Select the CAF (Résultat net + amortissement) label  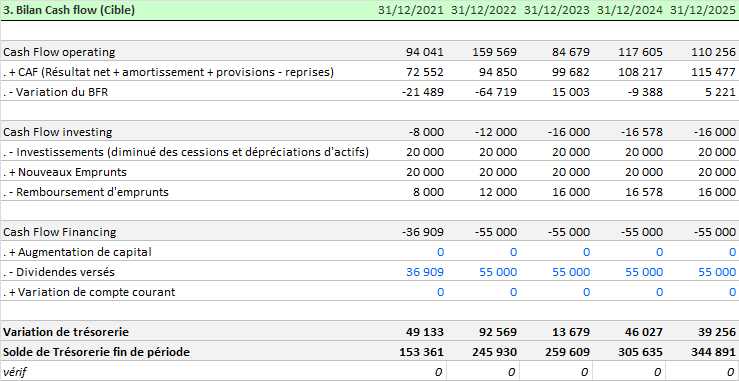(x=169, y=72)
